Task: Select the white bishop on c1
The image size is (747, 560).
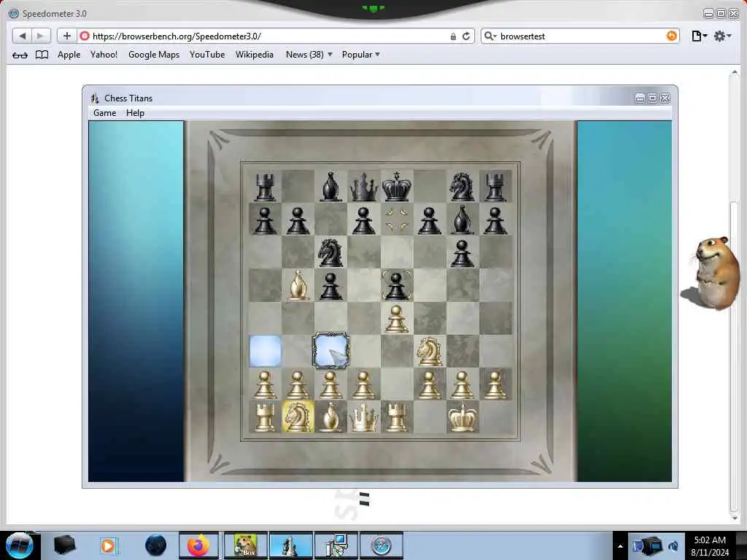Action: [x=330, y=417]
